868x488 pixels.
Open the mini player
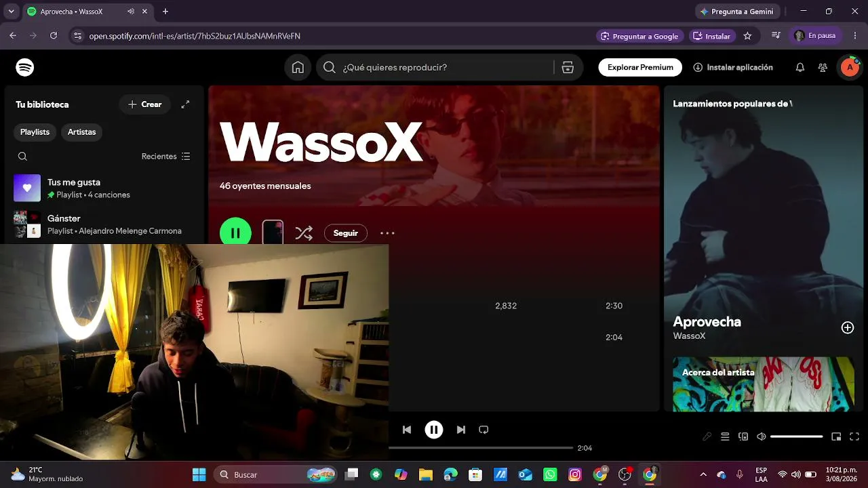click(x=836, y=437)
